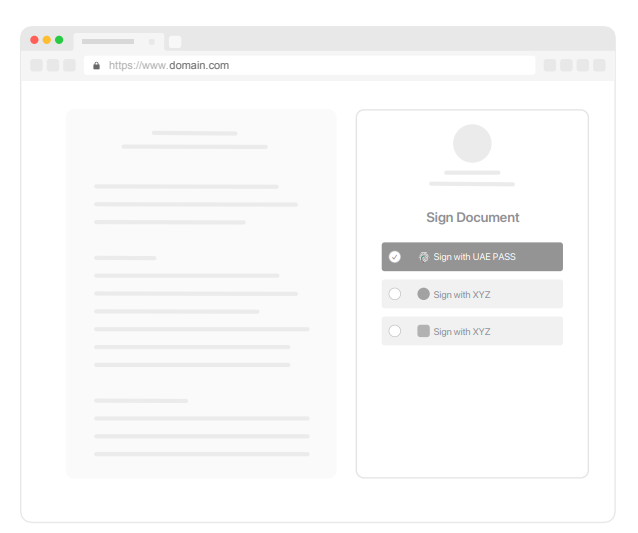
Task: Click the green maximize window button
Action: click(59, 40)
